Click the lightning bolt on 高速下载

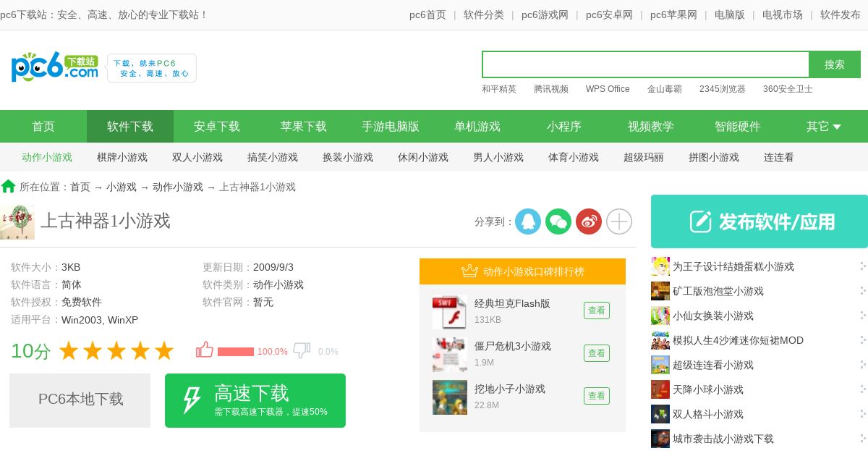pos(191,400)
